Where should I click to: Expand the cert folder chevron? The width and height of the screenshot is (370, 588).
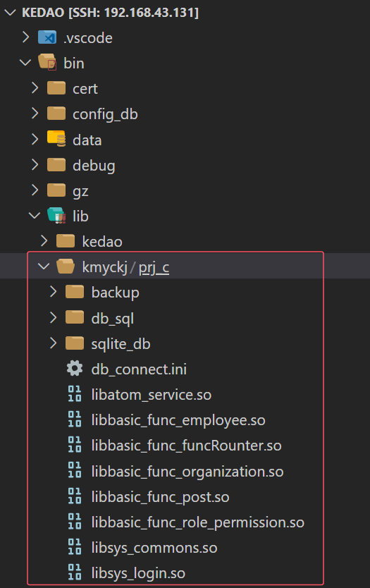coord(35,88)
